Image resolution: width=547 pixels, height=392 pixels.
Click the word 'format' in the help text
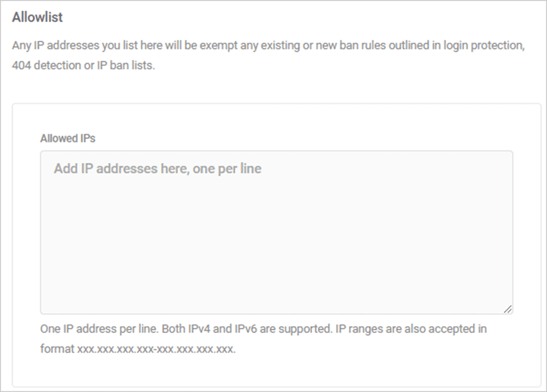coord(57,349)
